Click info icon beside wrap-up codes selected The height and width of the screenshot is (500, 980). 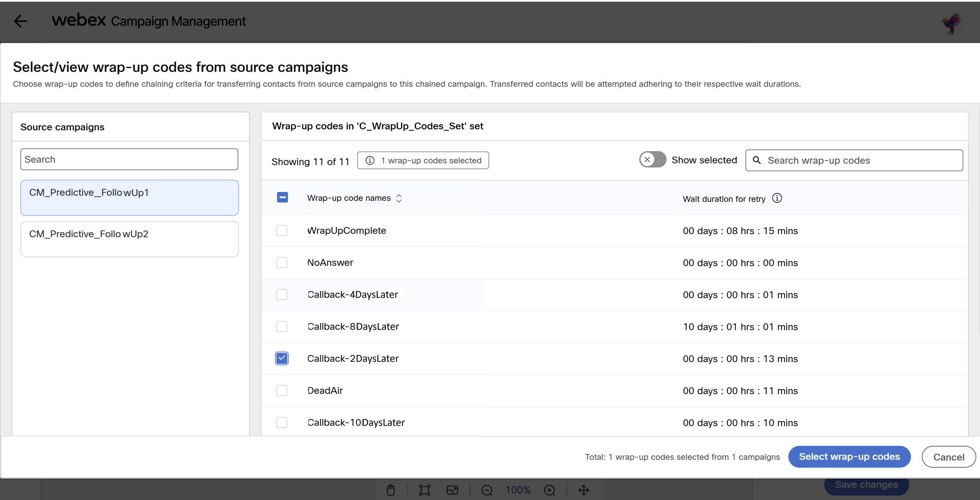pyautogui.click(x=370, y=160)
